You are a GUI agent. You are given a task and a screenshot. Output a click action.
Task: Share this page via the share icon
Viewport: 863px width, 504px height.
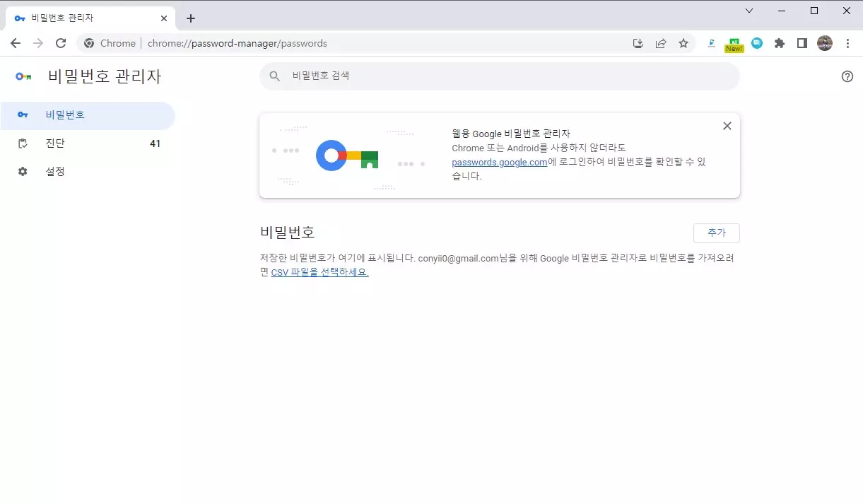(x=661, y=43)
